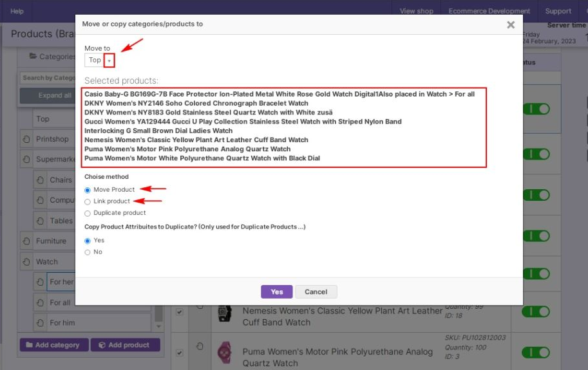The image size is (588, 370).
Task: Click hand icon beside Tables
Action: coord(40,221)
